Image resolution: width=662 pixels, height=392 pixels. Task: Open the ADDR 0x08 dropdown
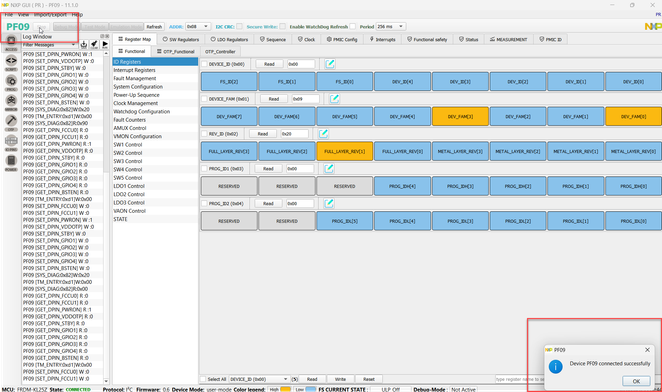pyautogui.click(x=198, y=26)
